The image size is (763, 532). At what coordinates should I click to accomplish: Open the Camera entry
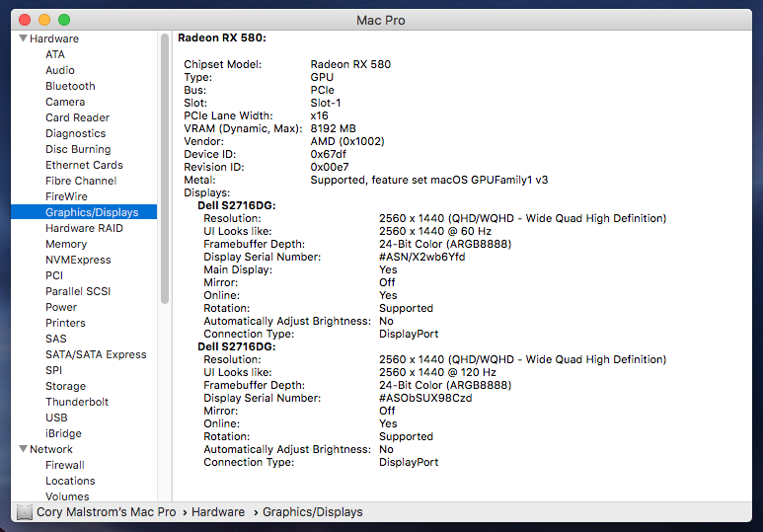[65, 102]
